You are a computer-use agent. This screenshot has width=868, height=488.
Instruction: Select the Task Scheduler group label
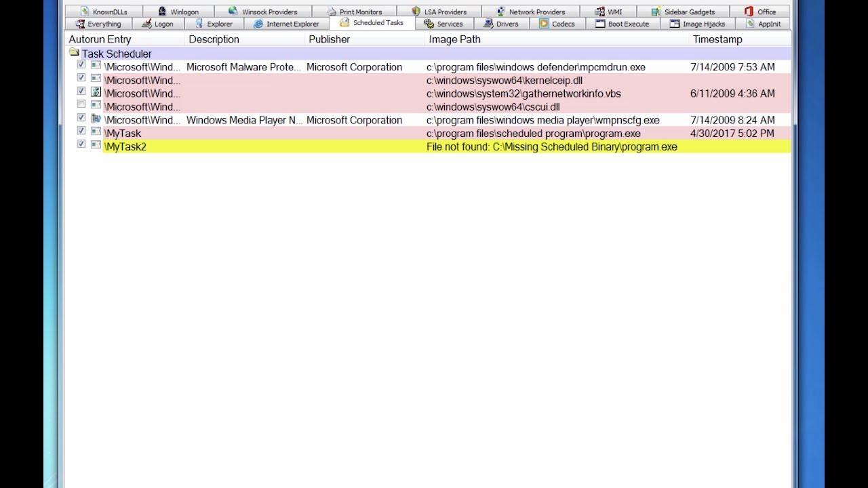117,54
